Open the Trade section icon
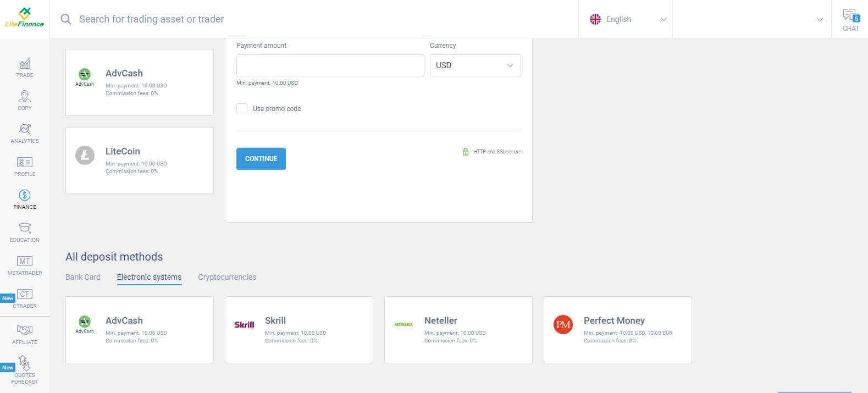The width and height of the screenshot is (868, 393). point(25,64)
